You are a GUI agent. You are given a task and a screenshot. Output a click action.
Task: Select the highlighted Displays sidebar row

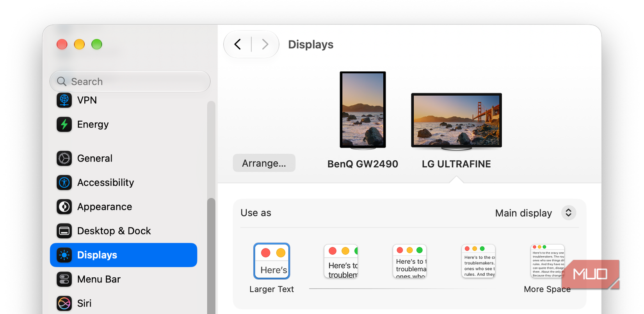pos(124,255)
